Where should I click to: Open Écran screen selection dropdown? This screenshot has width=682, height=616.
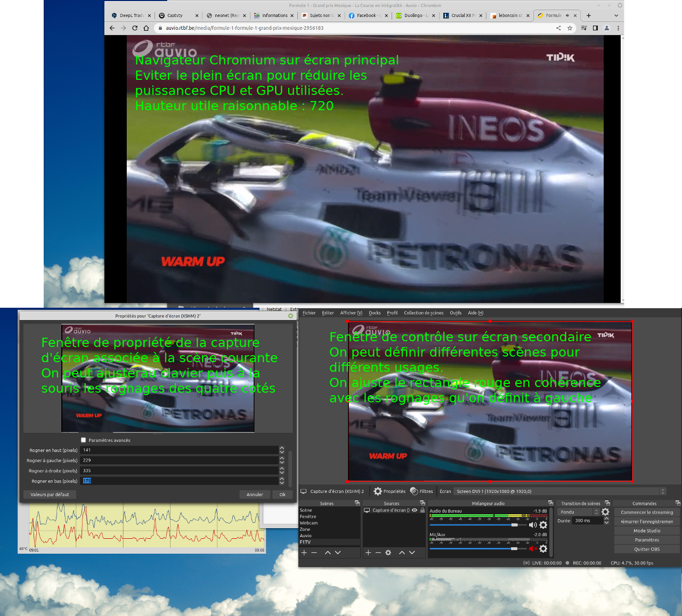click(x=561, y=491)
